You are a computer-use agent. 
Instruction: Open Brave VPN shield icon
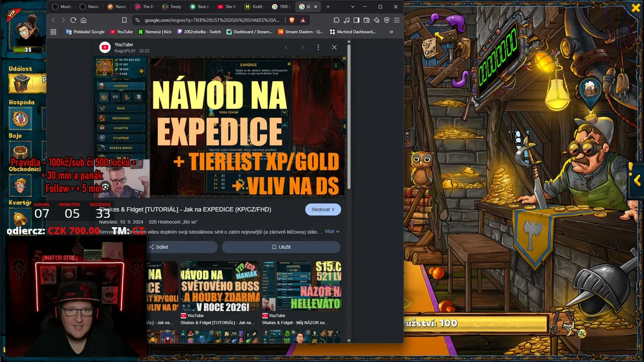387,20
